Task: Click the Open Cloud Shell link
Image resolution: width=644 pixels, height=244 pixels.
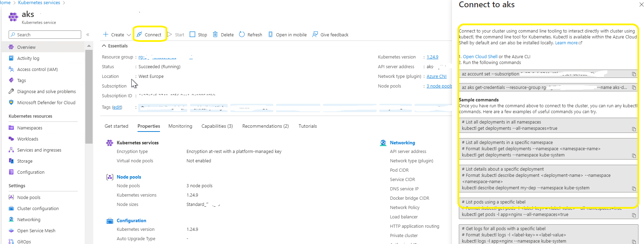Action: pos(480,56)
